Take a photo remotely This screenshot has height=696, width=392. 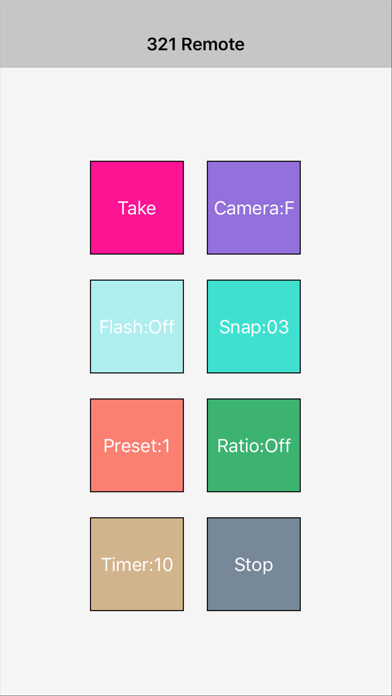137,208
